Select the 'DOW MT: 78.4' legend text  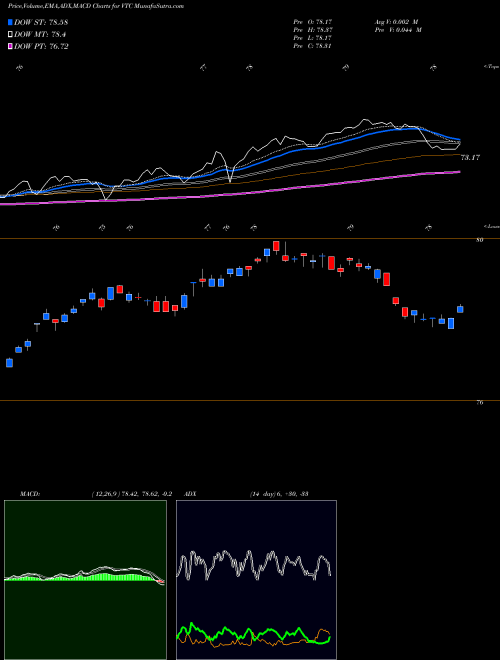tap(40, 35)
